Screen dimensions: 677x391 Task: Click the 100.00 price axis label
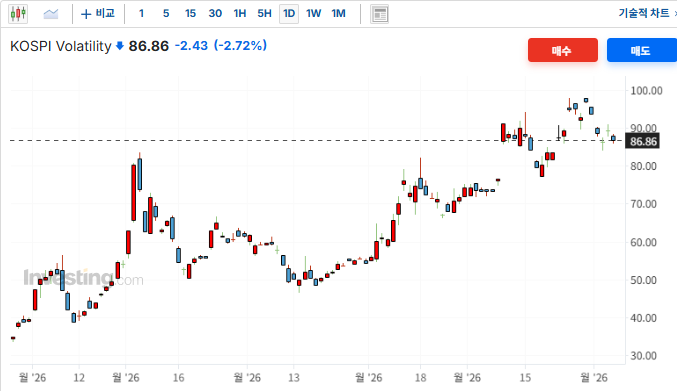coord(646,91)
